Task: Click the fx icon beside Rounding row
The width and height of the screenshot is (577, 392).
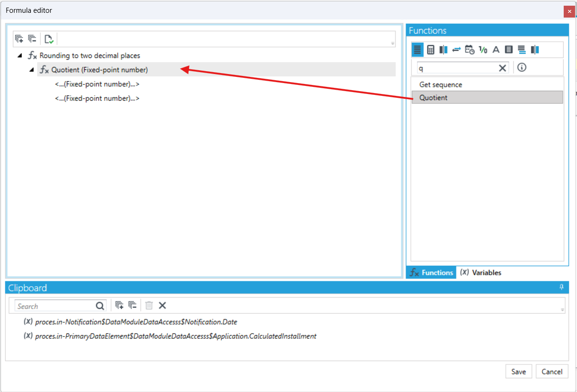Action: tap(32, 56)
